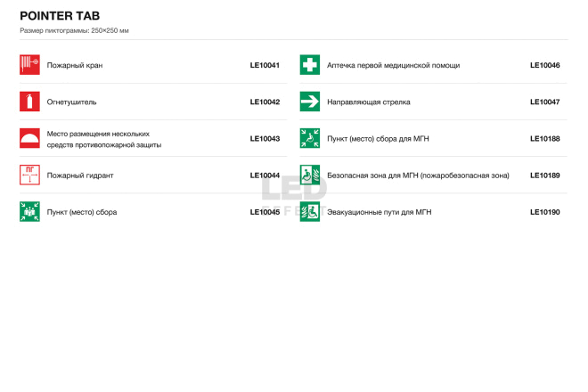Select the wheelchair assembly point pictogram
Viewport: 588px width, 392px height.
point(310,138)
